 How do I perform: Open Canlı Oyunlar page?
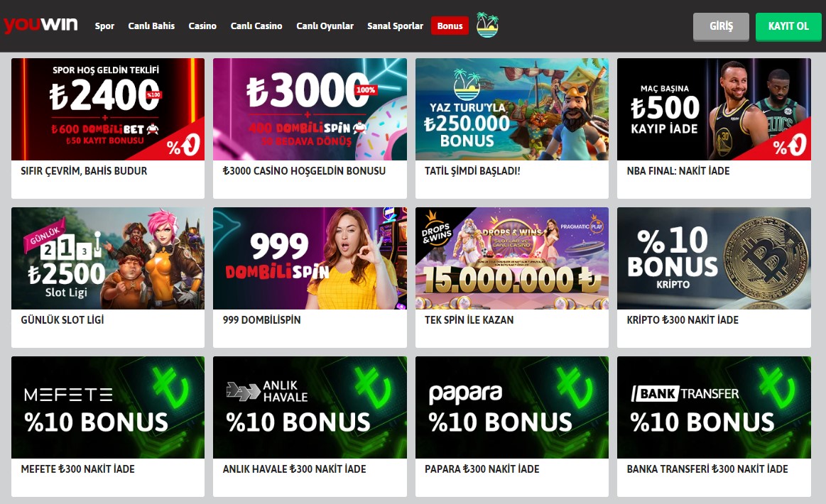325,26
